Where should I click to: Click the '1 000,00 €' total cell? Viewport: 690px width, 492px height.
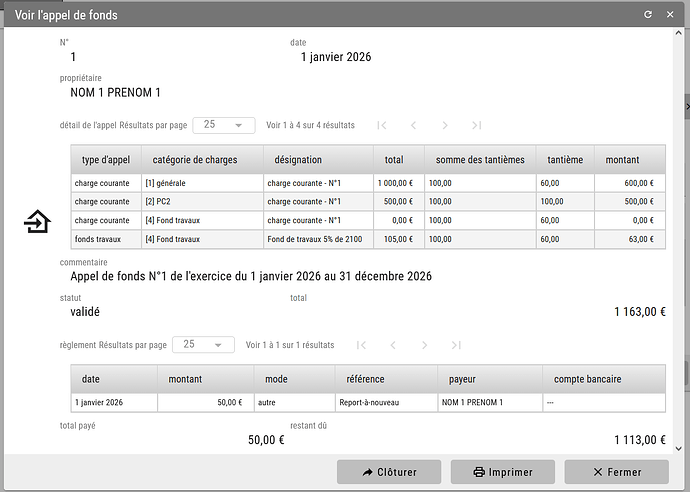pyautogui.click(x=399, y=183)
